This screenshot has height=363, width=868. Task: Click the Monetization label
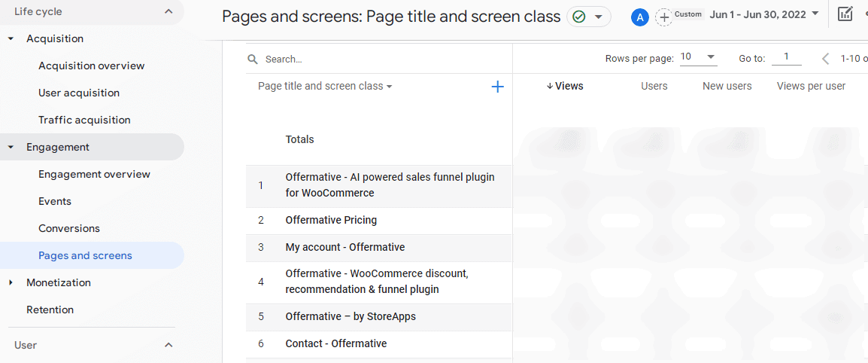[x=59, y=282]
